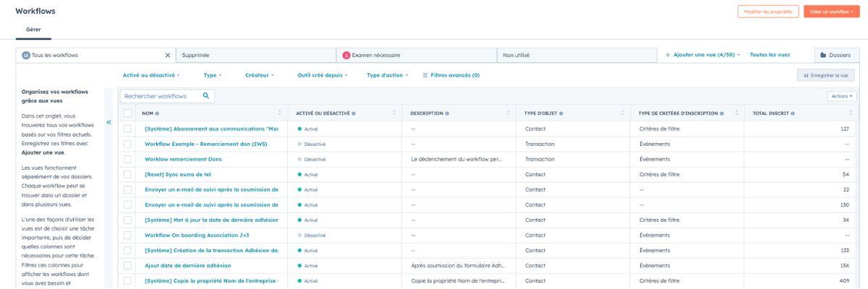Open the Type filter dropdown
868x289 pixels.
tap(213, 75)
